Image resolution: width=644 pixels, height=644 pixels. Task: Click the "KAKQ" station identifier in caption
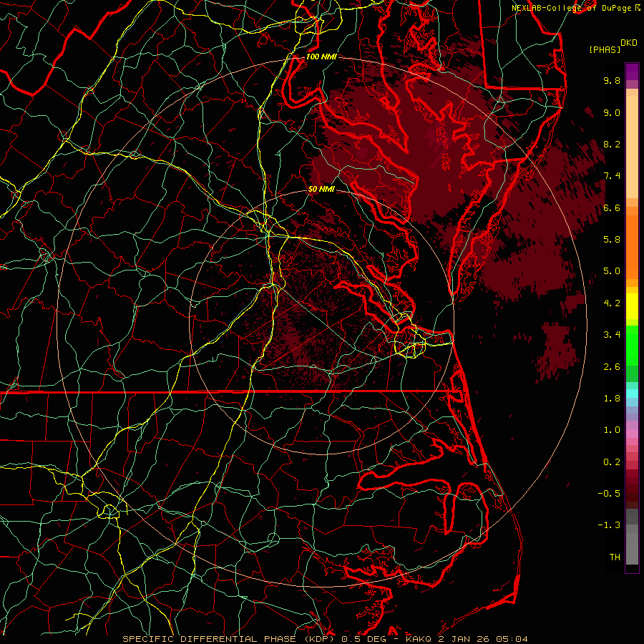[x=420, y=639]
